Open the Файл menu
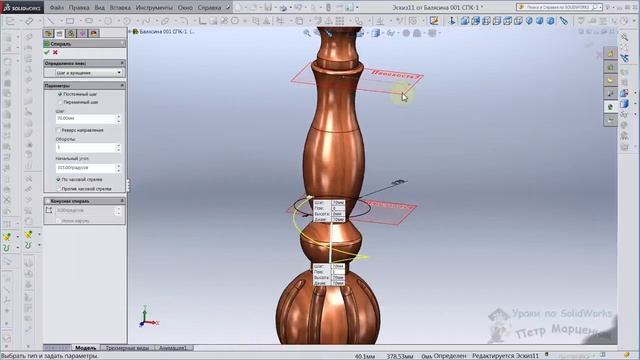 [x=57, y=8]
